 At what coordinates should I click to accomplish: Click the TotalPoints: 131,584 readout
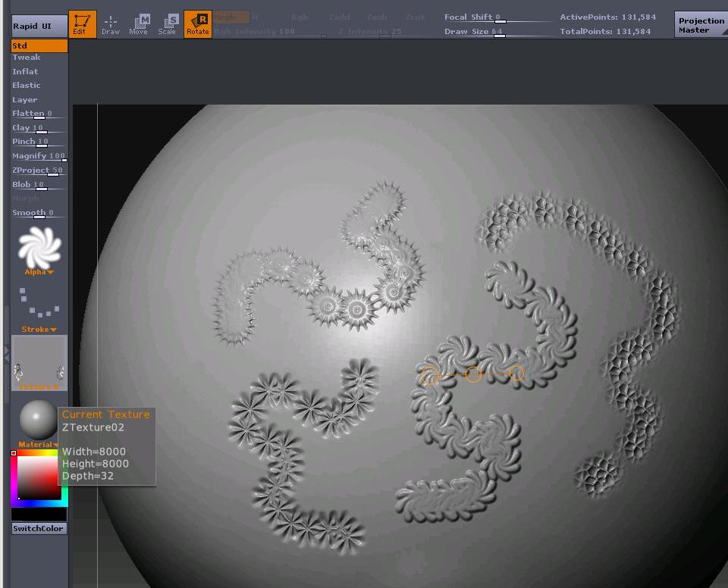tap(605, 32)
